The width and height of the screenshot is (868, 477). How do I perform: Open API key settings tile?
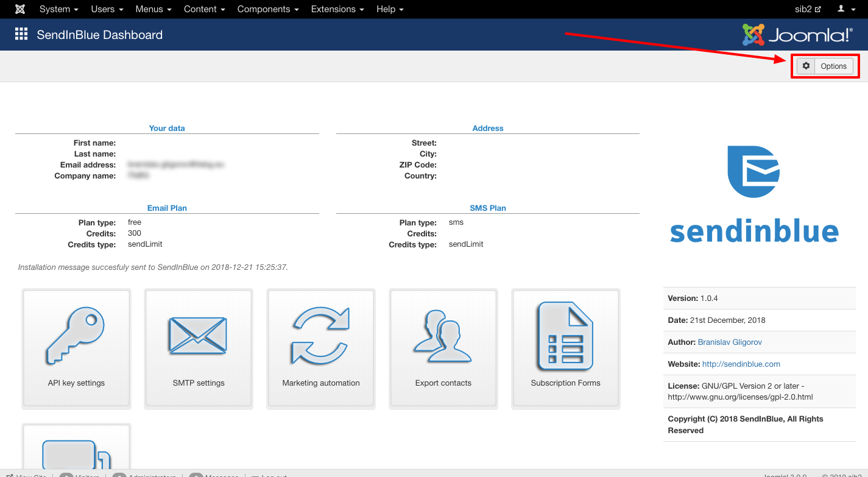[x=76, y=348]
